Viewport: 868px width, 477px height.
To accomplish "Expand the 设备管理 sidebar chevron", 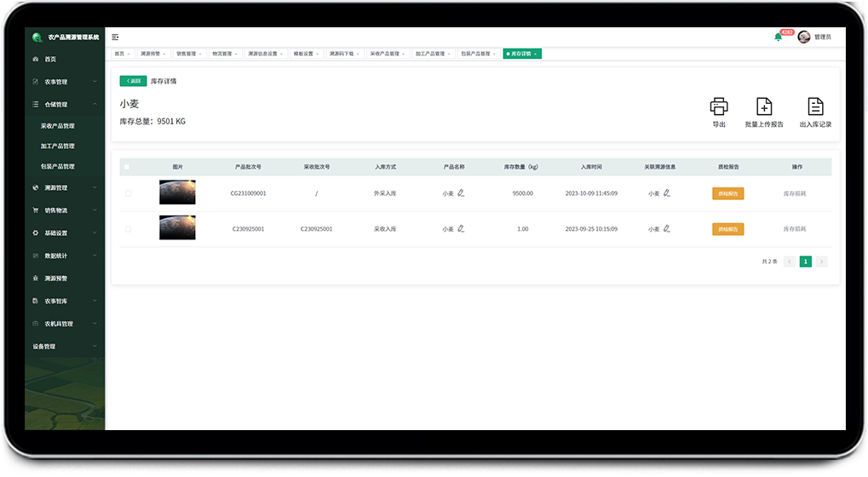I will [95, 347].
